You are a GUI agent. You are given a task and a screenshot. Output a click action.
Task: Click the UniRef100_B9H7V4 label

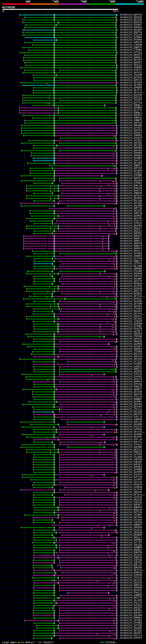131,32
